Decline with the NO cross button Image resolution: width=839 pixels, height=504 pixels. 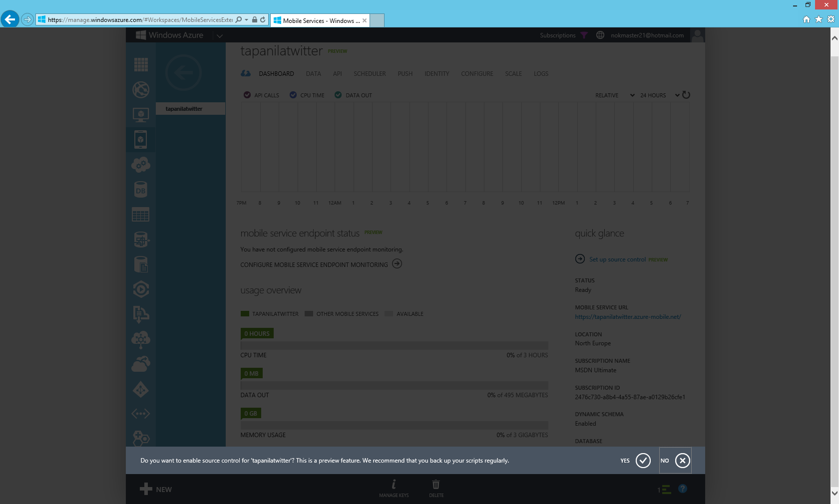click(x=683, y=461)
